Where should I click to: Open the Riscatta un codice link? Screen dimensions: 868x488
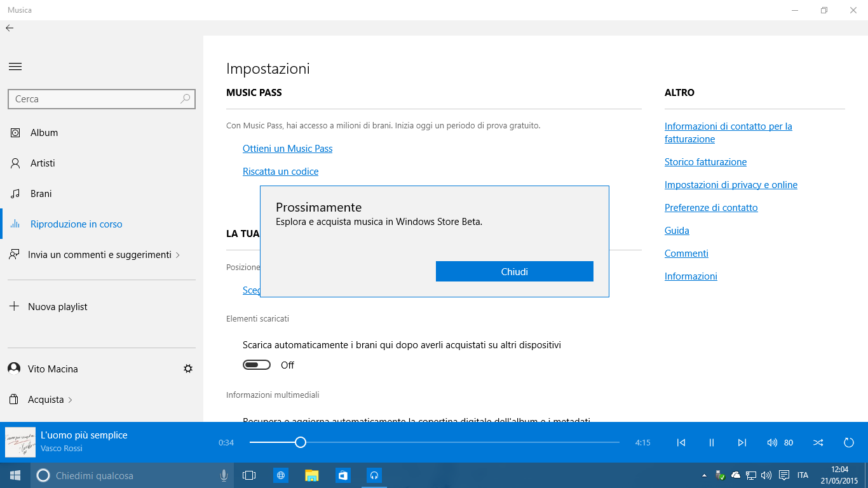(x=281, y=172)
